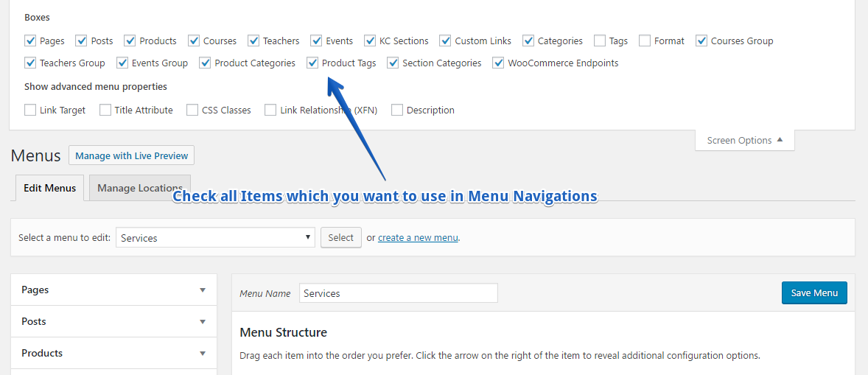Collapse the Screen Options panel

point(744,140)
